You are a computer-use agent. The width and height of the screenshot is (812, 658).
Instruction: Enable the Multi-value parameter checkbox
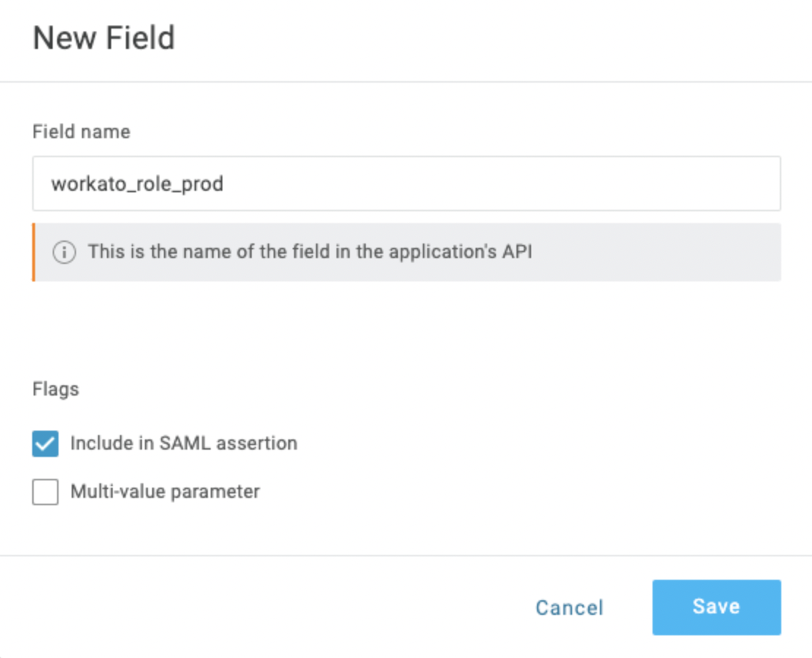(x=45, y=492)
